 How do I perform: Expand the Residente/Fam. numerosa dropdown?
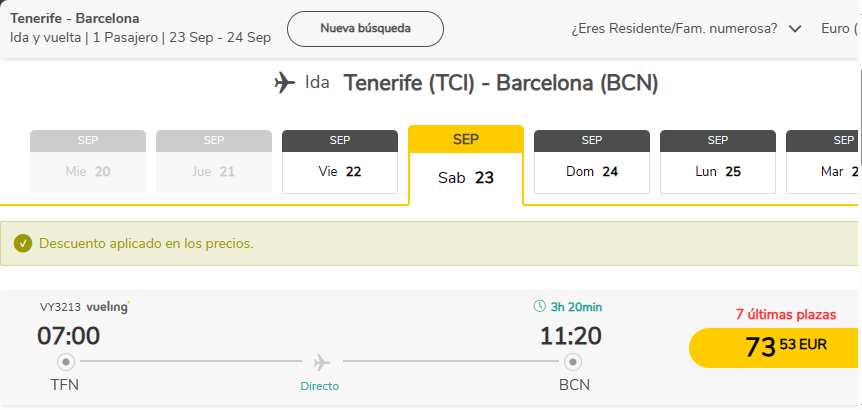(687, 29)
